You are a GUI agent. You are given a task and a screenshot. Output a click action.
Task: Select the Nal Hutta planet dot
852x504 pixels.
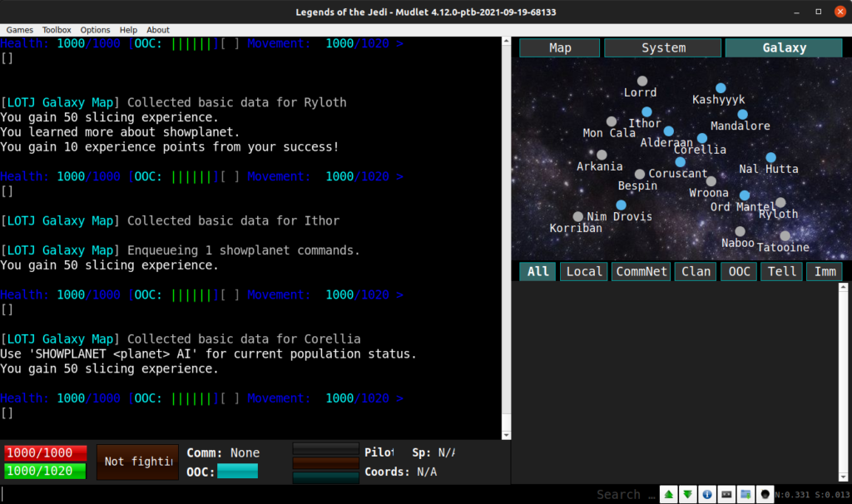point(770,157)
